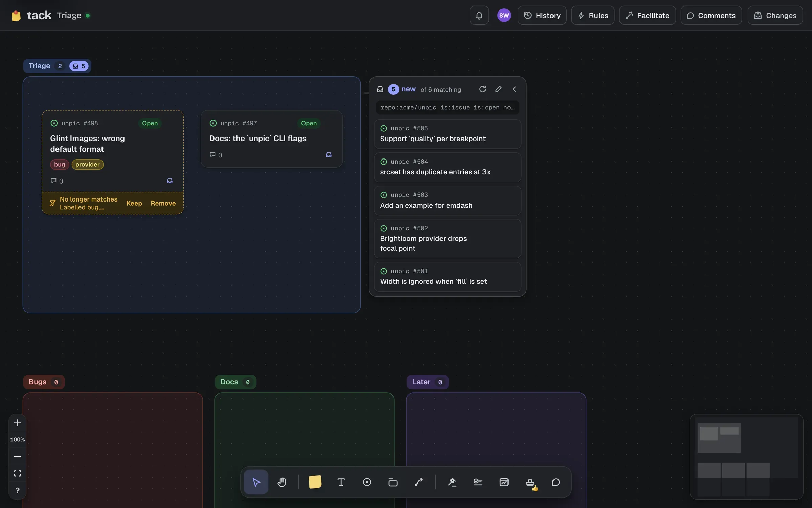Viewport: 812px width, 508px height.
Task: Fit canvas to screen icon
Action: (x=17, y=473)
